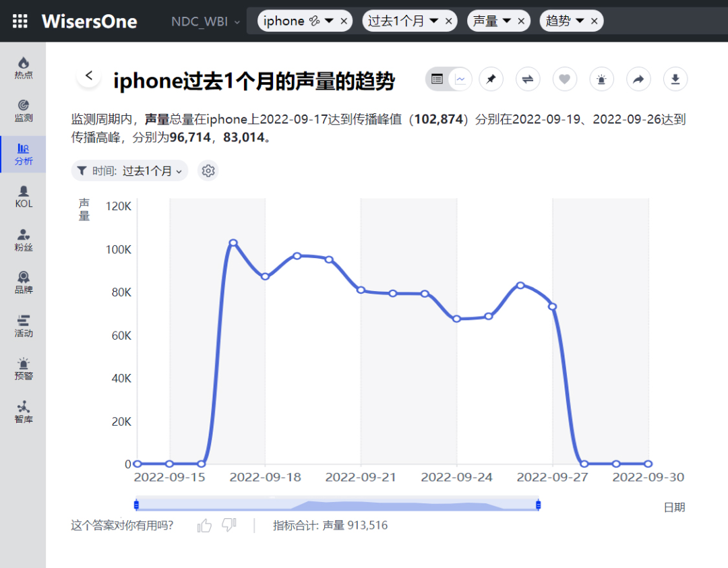Open 预警 alerts in the sidebar
Viewport: 728px width, 568px height.
(x=23, y=369)
